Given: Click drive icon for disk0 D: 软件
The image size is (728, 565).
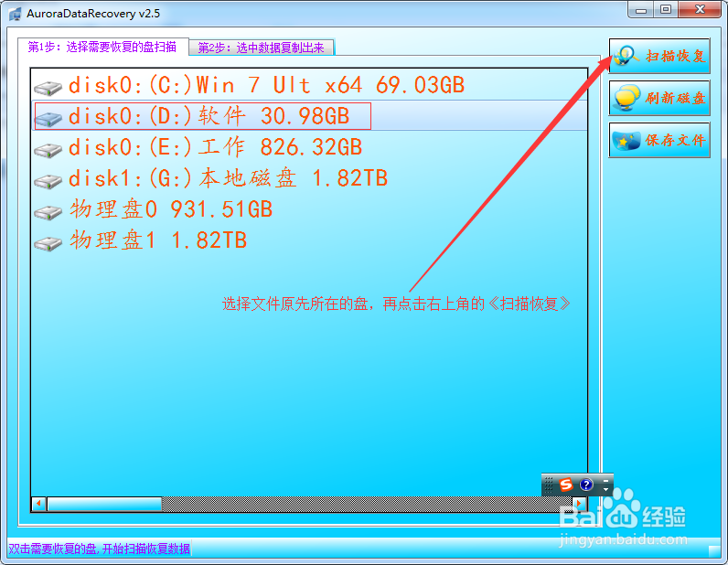Looking at the screenshot, I should (48, 118).
